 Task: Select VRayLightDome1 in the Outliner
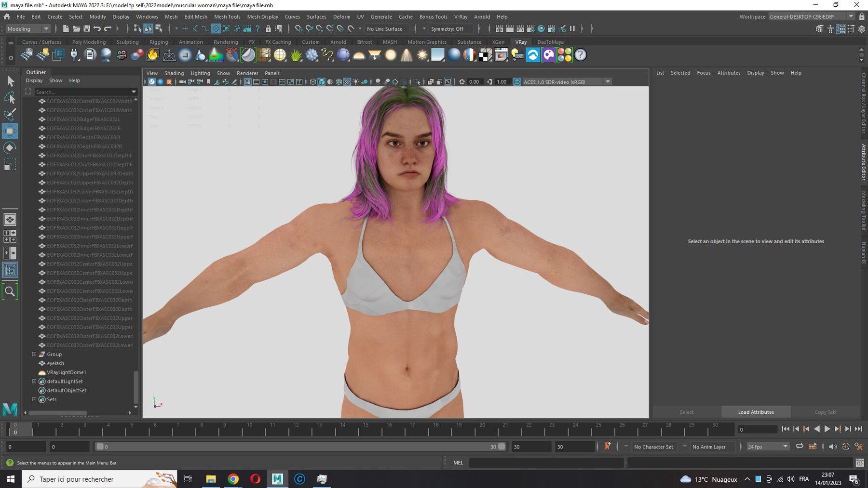(67, 372)
